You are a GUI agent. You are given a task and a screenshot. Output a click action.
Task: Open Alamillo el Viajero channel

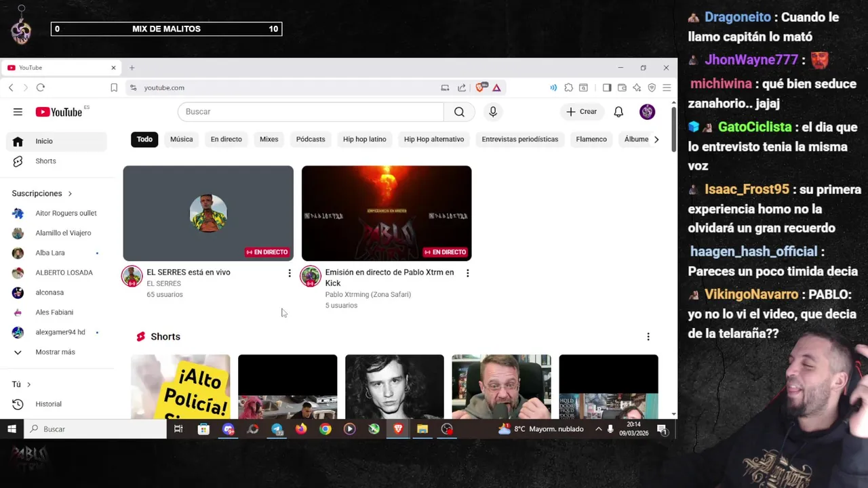point(57,233)
